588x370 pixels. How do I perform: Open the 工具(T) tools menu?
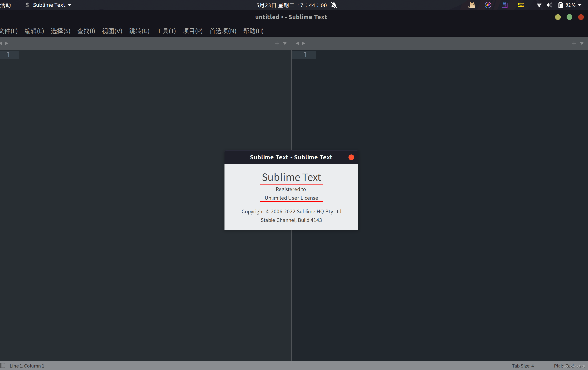coord(166,31)
